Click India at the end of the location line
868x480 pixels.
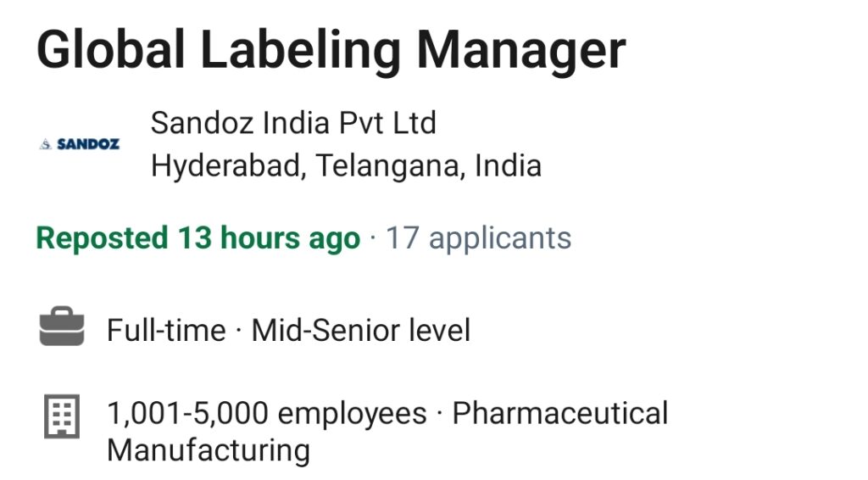pos(509,166)
